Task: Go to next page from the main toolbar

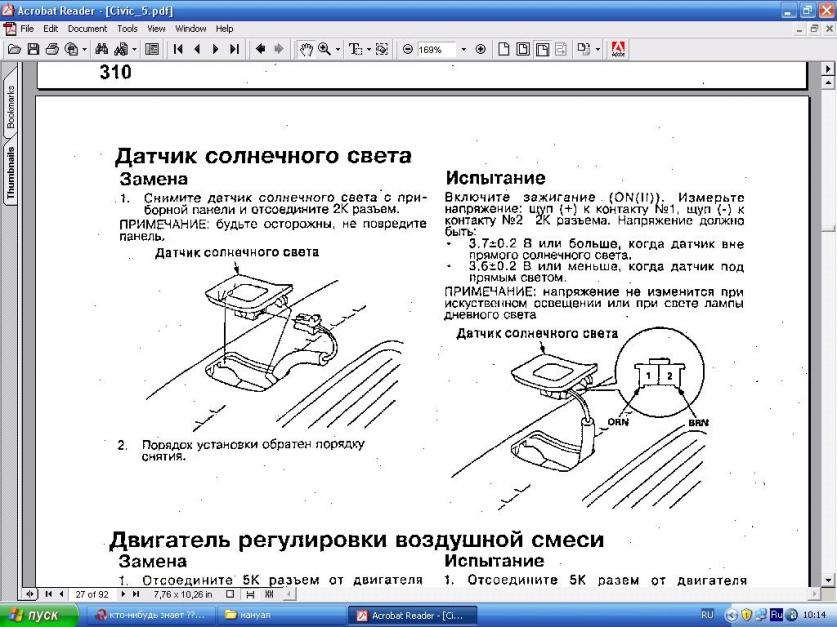Action: [x=216, y=50]
